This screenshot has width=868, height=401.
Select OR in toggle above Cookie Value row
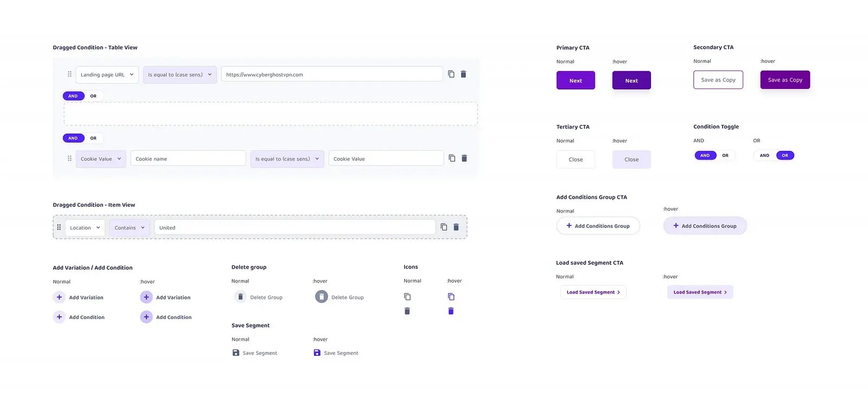[93, 138]
